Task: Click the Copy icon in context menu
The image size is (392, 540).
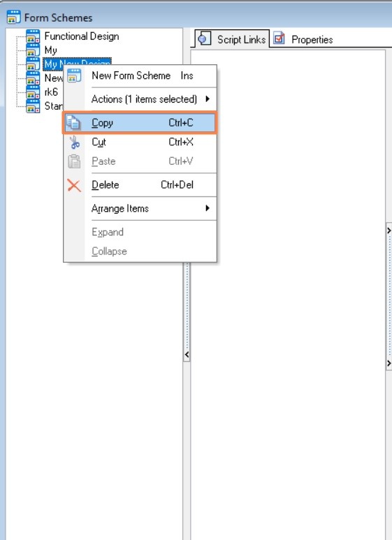Action: coord(73,123)
